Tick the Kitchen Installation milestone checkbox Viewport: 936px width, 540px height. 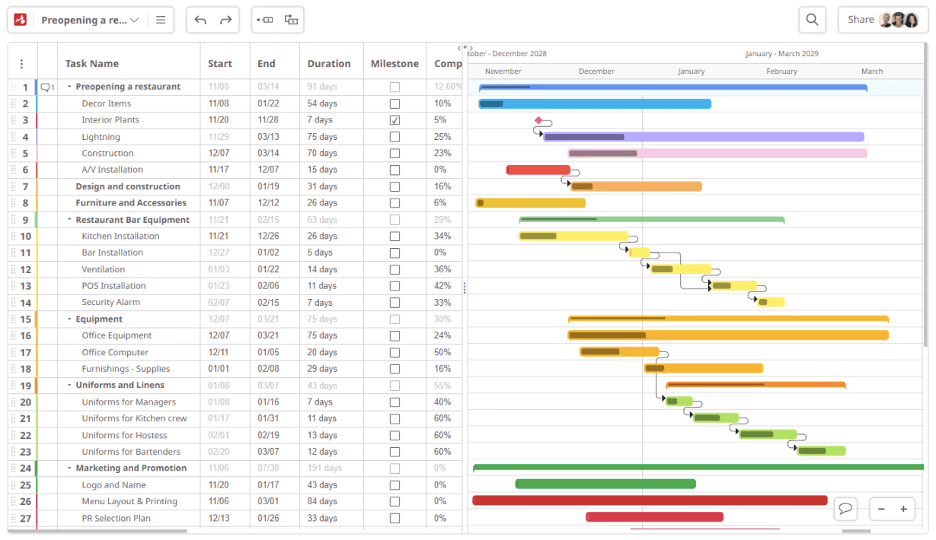tap(395, 236)
